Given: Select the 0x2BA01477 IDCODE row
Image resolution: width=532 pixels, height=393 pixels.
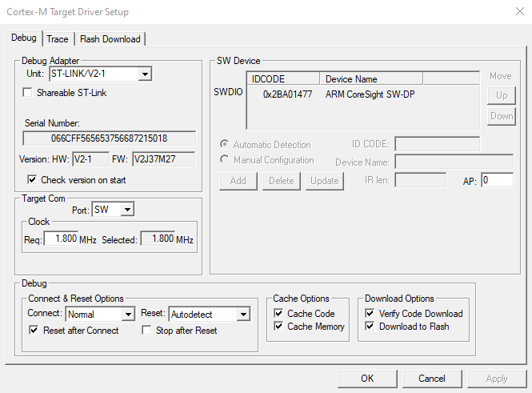Looking at the screenshot, I should point(287,94).
